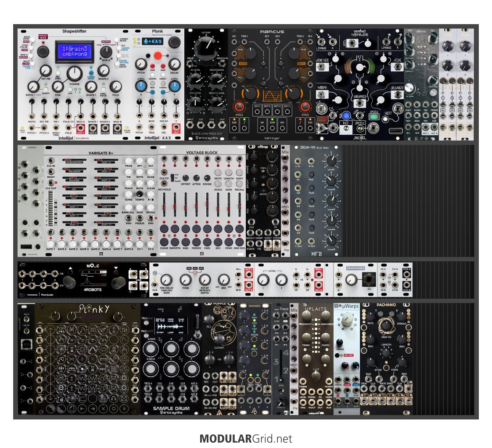
Task: Click the GLIDE button on Varigate 8+
Action: 151,171
